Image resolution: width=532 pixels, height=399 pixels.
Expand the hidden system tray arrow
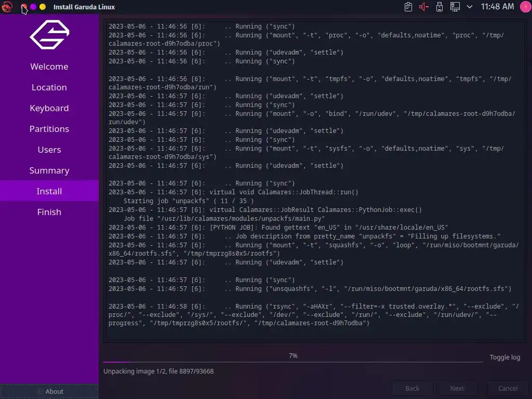[x=470, y=7]
